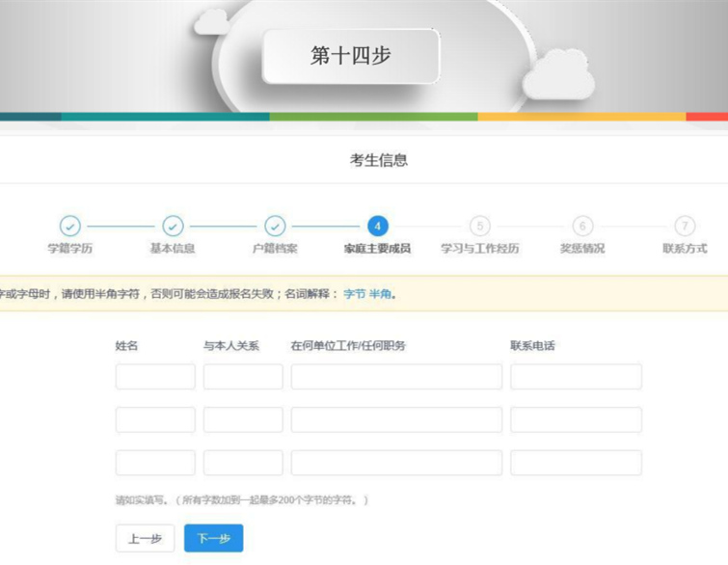Focus the second row 姓名 input field

[155, 419]
